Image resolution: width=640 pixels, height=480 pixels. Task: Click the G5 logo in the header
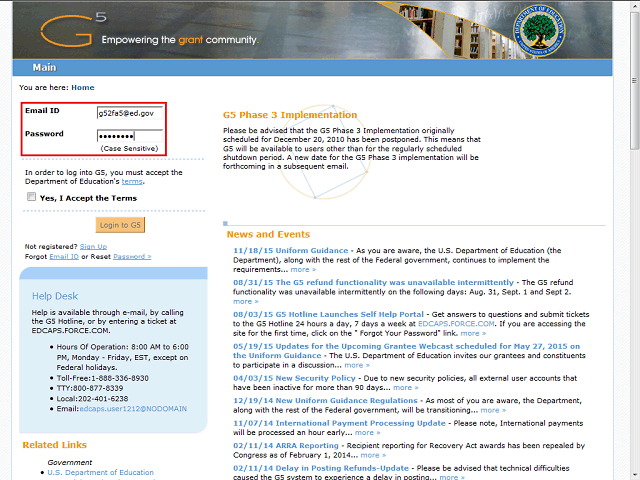tap(74, 29)
